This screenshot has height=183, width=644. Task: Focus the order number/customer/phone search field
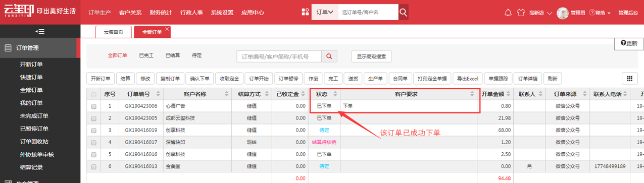point(279,56)
